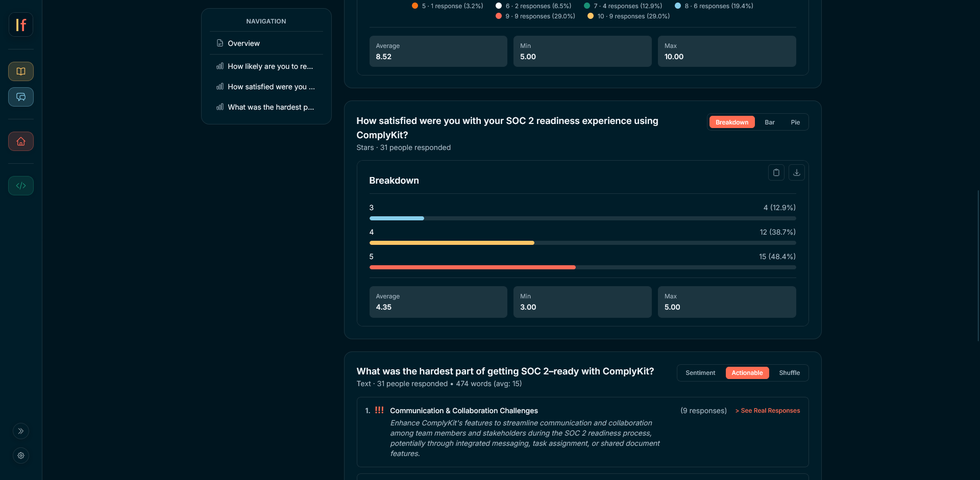Expand the sidebar using the double-chevron button
Viewport: 980px width, 480px height.
pos(21,431)
